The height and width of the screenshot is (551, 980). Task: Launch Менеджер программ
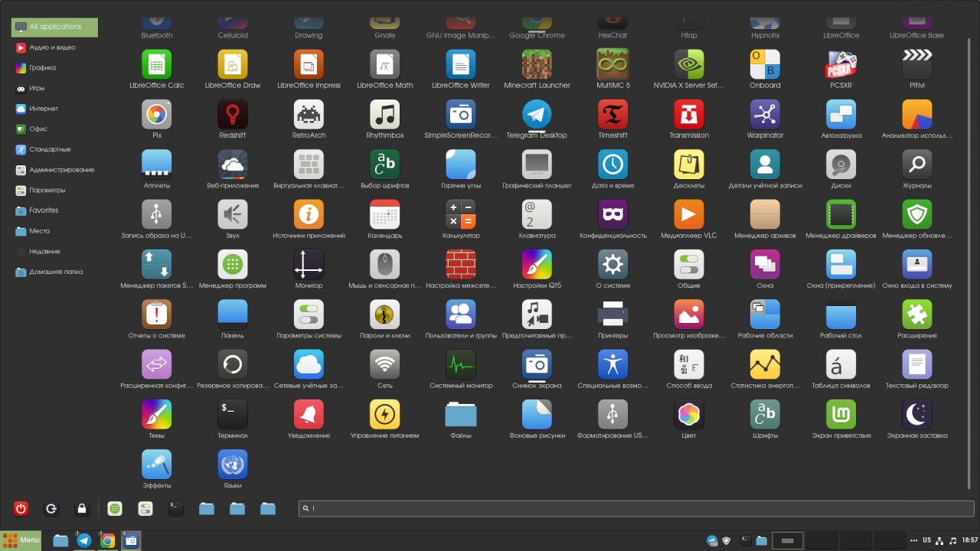coord(233,265)
